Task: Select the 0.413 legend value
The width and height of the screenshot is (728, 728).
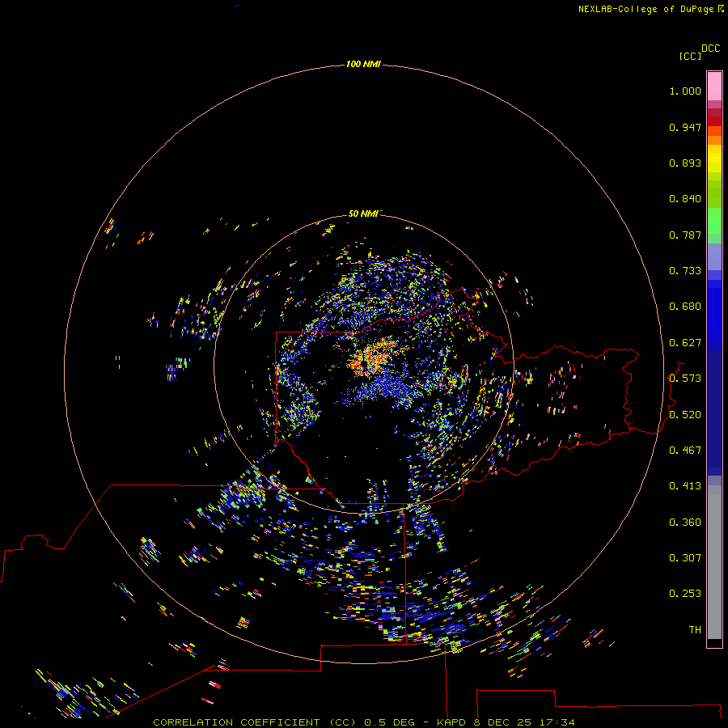Action: 685,486
